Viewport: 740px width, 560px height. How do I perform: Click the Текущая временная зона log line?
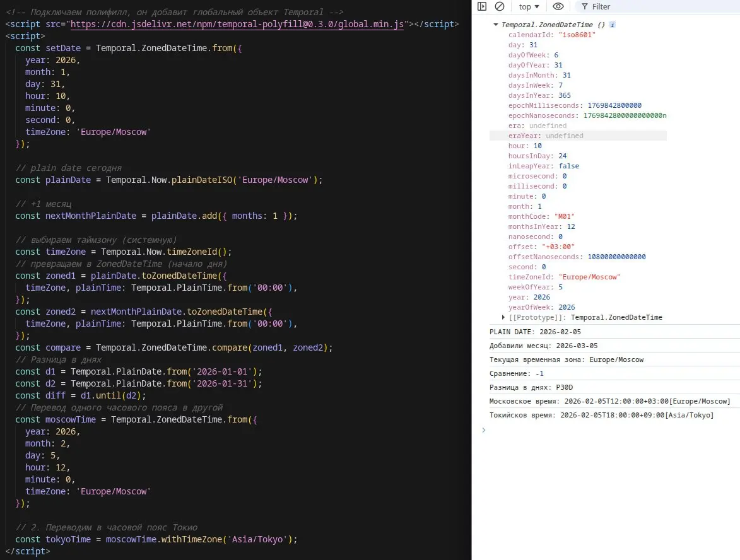567,360
